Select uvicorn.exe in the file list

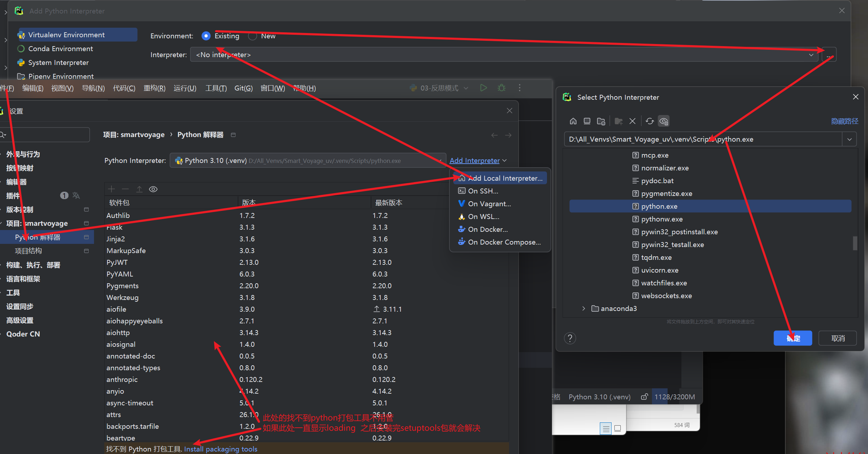(x=710, y=270)
